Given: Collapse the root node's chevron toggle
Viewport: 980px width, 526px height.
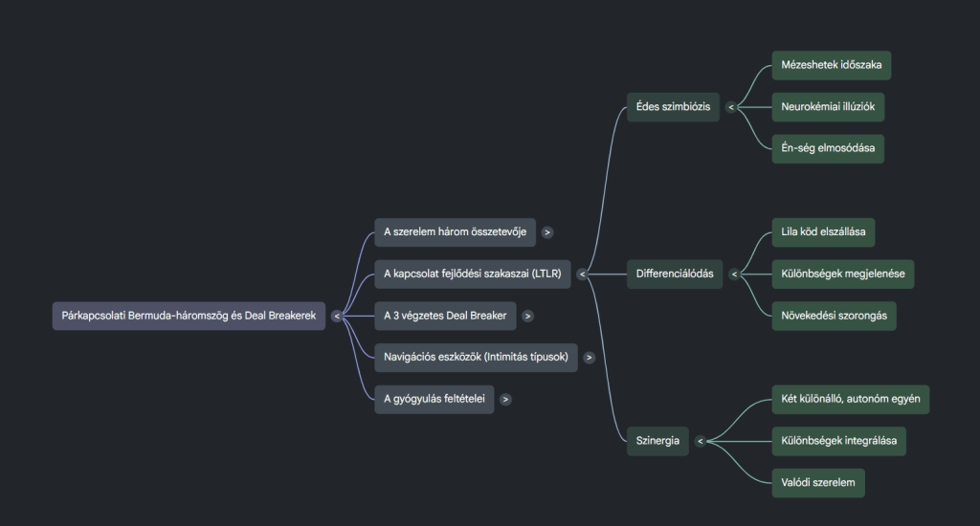Looking at the screenshot, I should [337, 316].
